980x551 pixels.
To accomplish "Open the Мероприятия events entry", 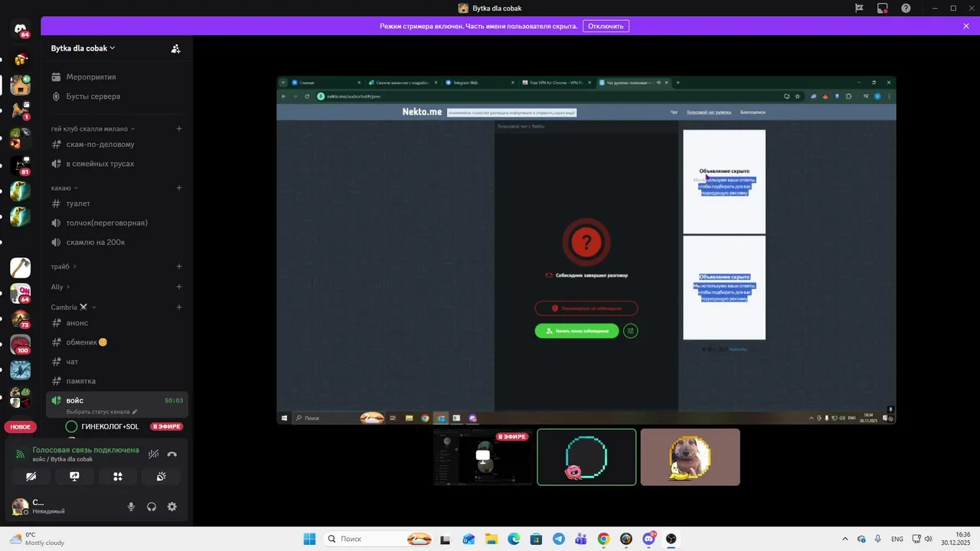I will (x=117, y=77).
